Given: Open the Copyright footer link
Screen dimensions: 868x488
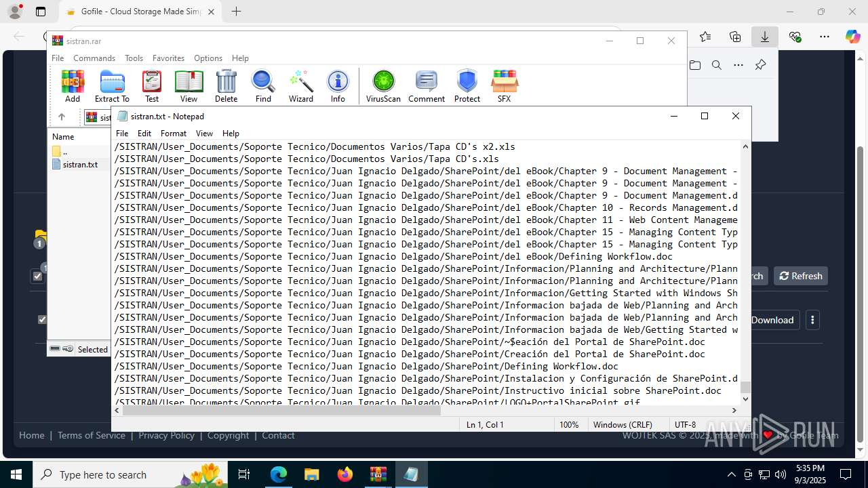Looking at the screenshot, I should (x=229, y=435).
